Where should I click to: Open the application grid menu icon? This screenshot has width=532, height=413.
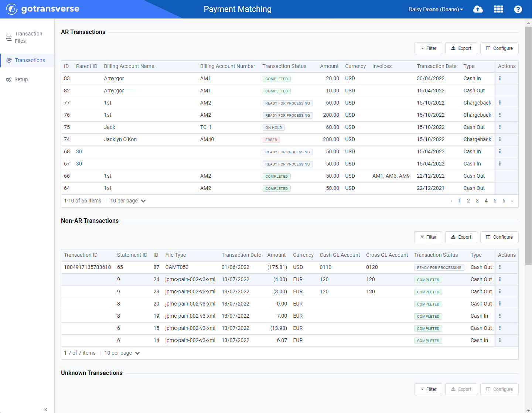point(498,9)
